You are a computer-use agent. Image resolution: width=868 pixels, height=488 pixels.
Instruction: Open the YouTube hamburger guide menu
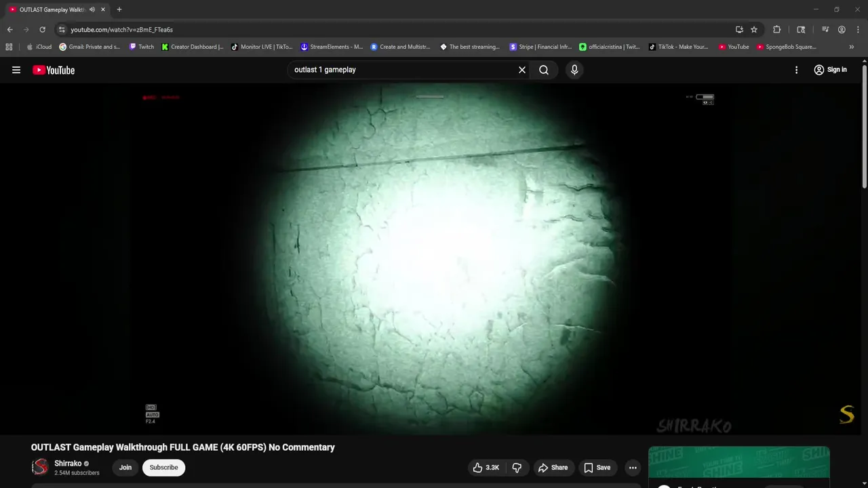[x=16, y=70]
